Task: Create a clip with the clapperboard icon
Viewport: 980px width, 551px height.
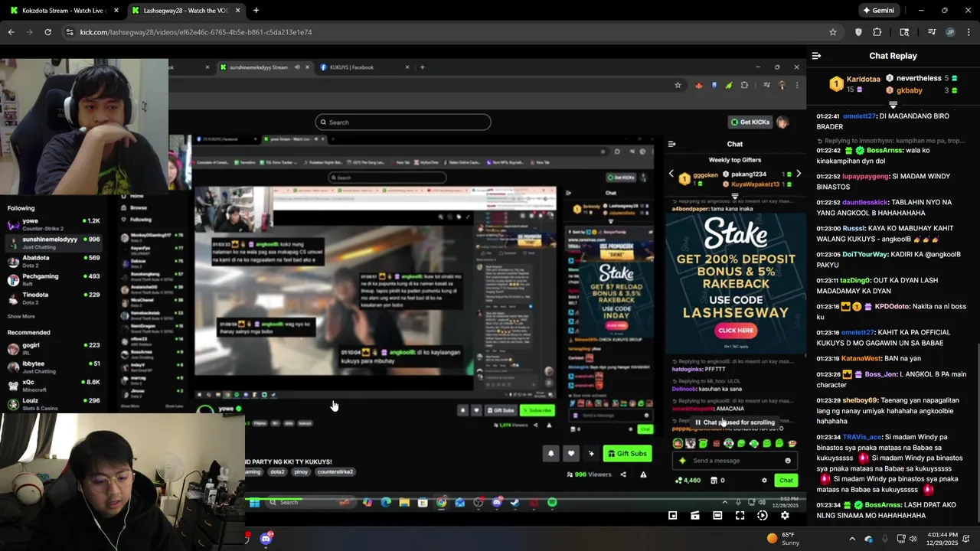Action: [695, 516]
